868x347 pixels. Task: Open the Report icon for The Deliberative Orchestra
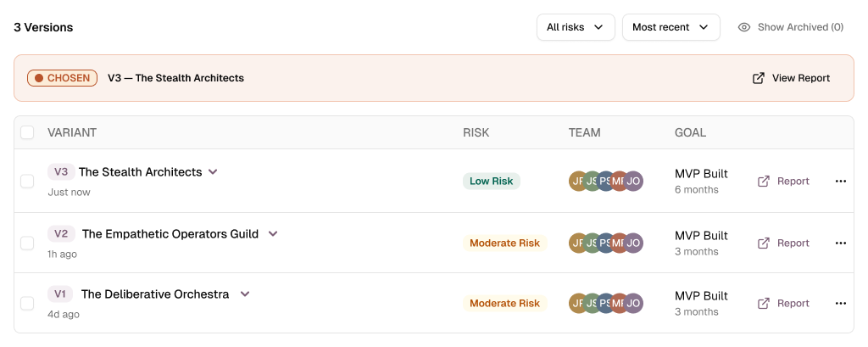(x=764, y=303)
